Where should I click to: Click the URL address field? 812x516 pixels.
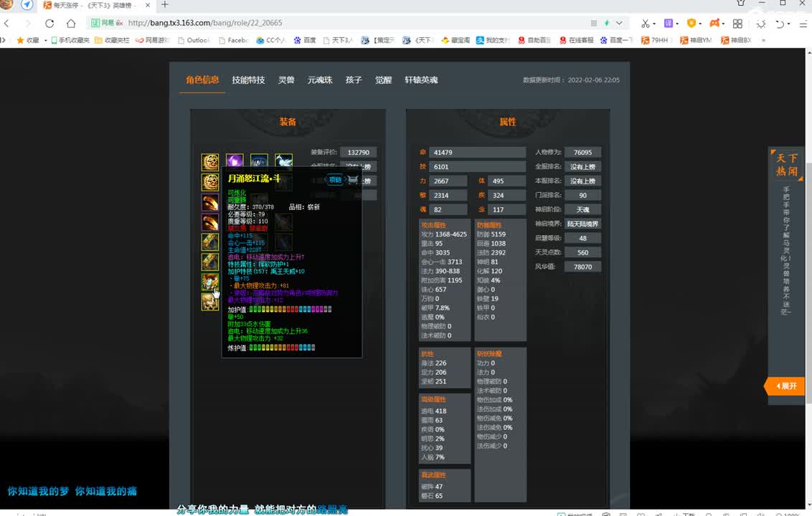click(323, 23)
